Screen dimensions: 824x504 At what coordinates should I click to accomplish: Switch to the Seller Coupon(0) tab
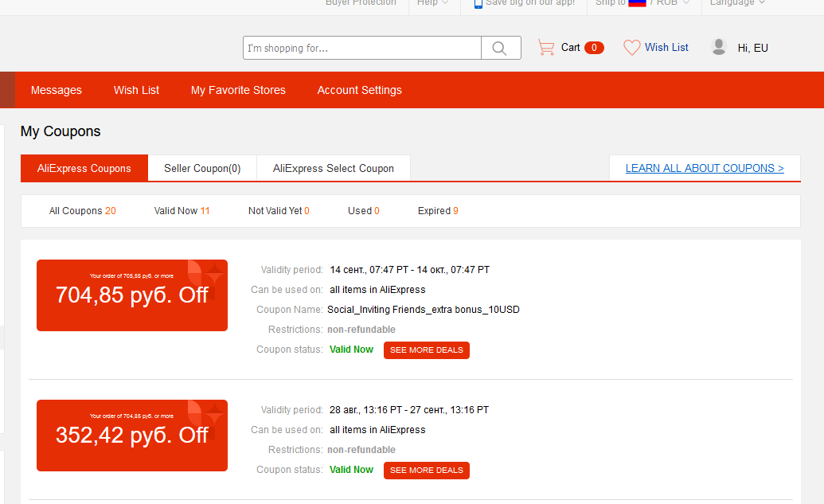pos(202,168)
